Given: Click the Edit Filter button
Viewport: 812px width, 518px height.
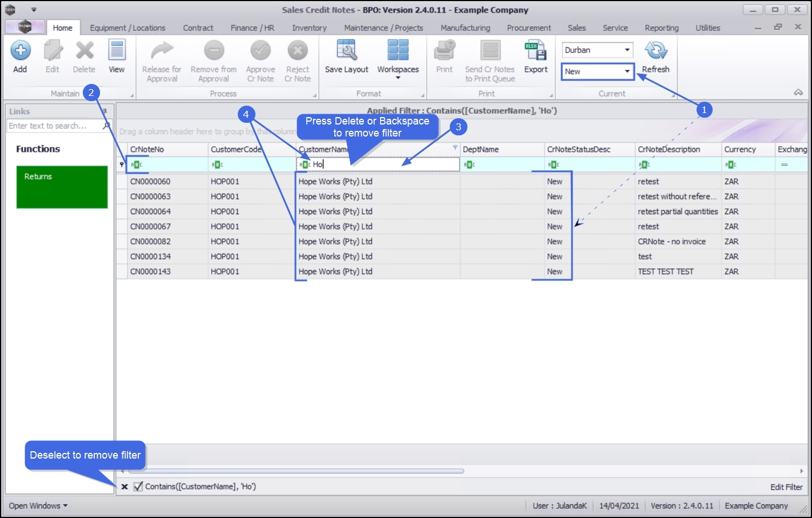Looking at the screenshot, I should click(x=786, y=487).
